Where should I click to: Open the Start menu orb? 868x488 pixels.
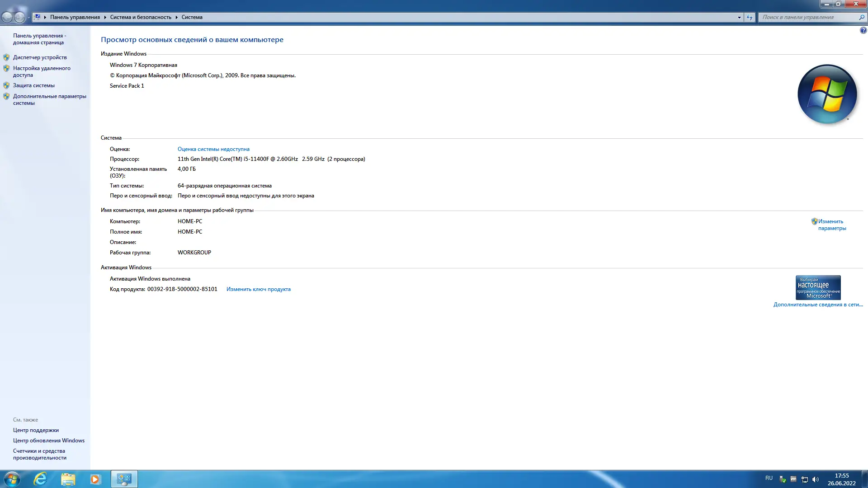point(12,479)
